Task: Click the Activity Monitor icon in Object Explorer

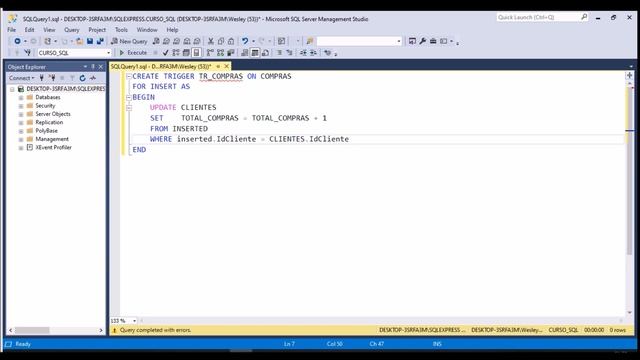Action: tap(93, 78)
